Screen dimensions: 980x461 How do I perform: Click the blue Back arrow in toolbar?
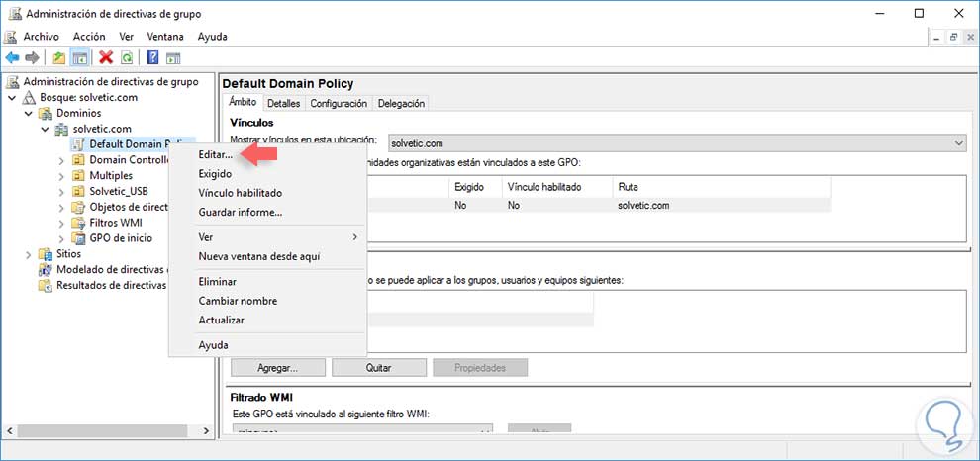point(13,57)
